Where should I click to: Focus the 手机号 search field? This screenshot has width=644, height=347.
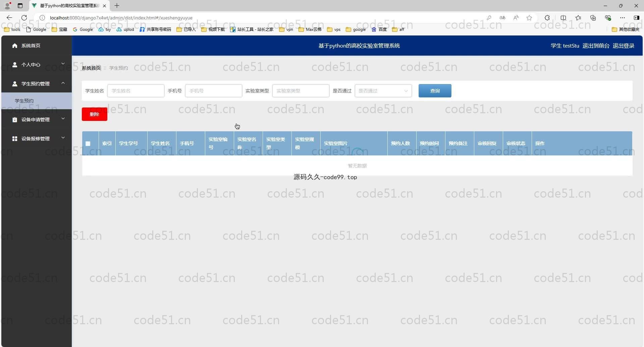[213, 91]
